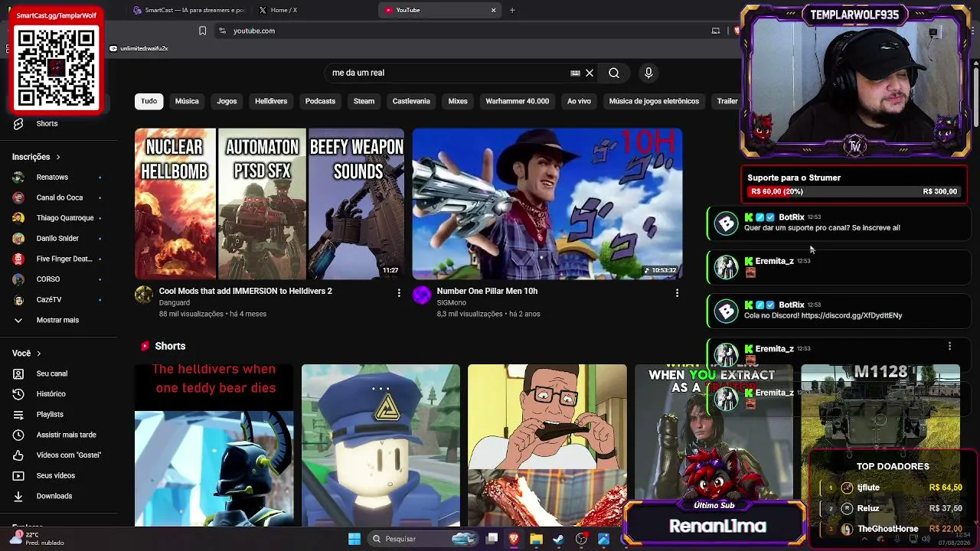Launch Brave from the taskbar

(514, 539)
